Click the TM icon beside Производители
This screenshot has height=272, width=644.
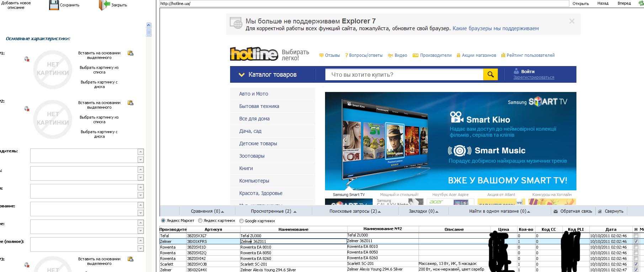tap(415, 55)
